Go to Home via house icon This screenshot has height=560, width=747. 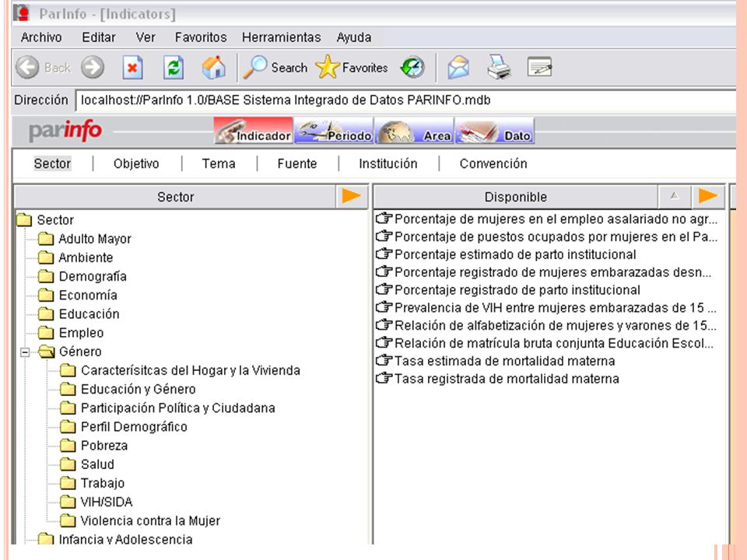pyautogui.click(x=214, y=67)
